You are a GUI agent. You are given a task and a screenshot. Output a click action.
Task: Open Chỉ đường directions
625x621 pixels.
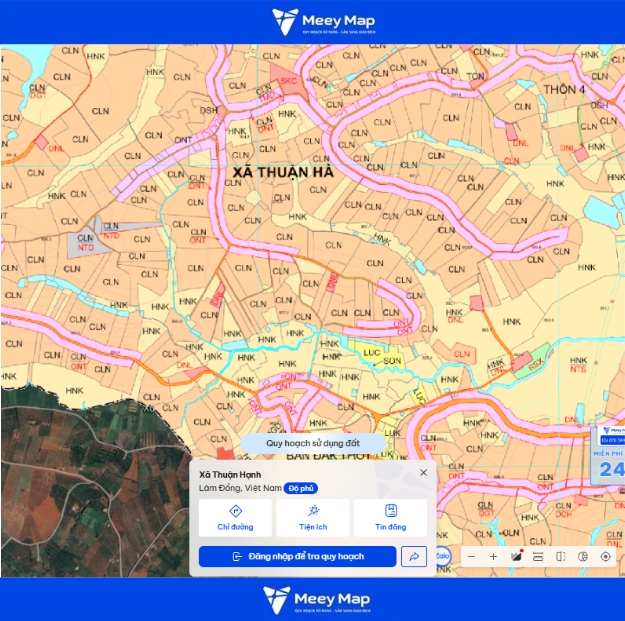235,518
